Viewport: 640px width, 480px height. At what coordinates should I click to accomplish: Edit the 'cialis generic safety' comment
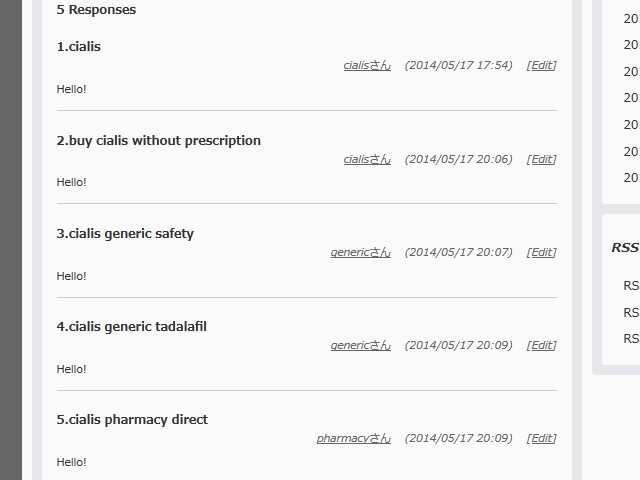click(541, 252)
